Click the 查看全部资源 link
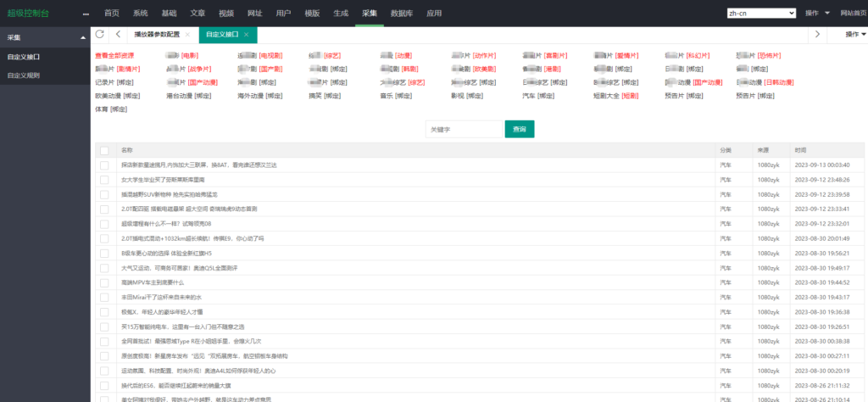The image size is (868, 402). coord(114,56)
